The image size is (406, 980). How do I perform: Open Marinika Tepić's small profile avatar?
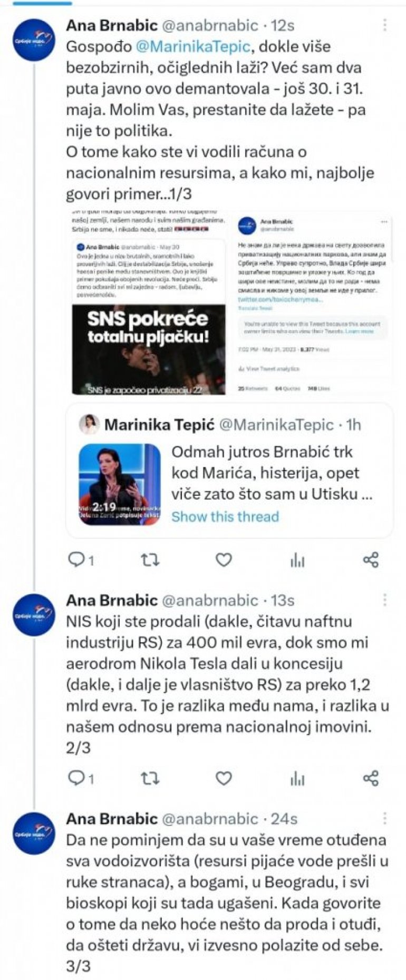pos(90,424)
